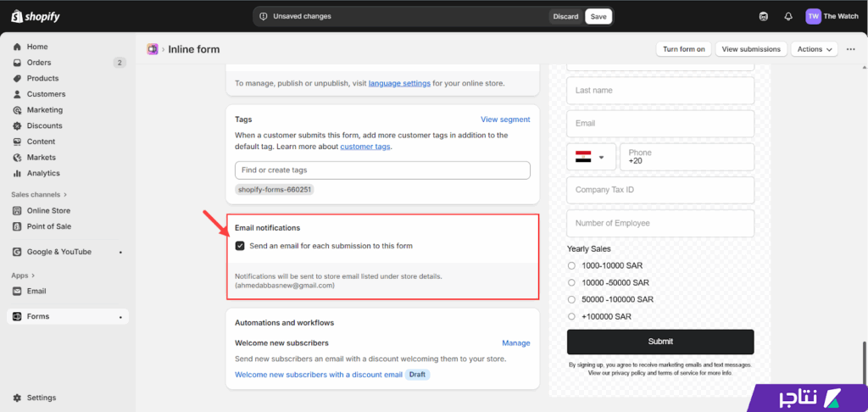This screenshot has height=412, width=868.
Task: Click the Find or create tags field
Action: 382,170
